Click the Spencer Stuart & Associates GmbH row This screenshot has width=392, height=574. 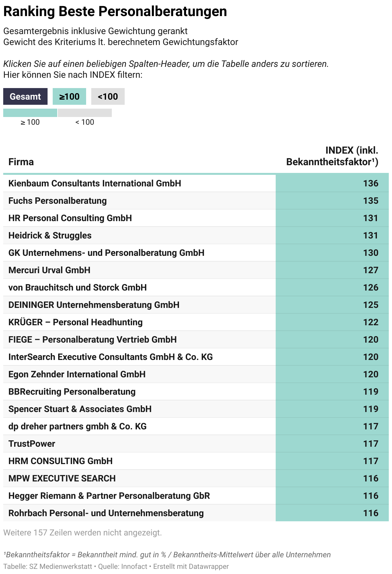(x=80, y=409)
